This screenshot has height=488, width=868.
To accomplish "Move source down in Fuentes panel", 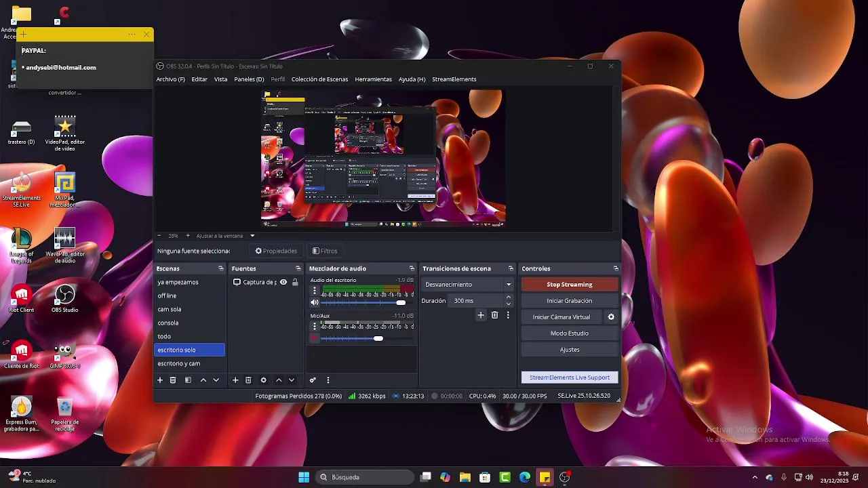I will [x=292, y=380].
